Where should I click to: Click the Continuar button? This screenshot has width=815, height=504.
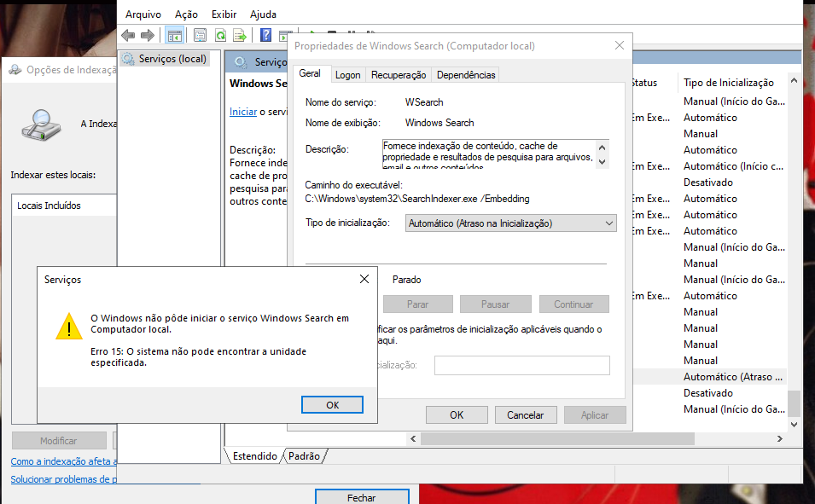[573, 304]
